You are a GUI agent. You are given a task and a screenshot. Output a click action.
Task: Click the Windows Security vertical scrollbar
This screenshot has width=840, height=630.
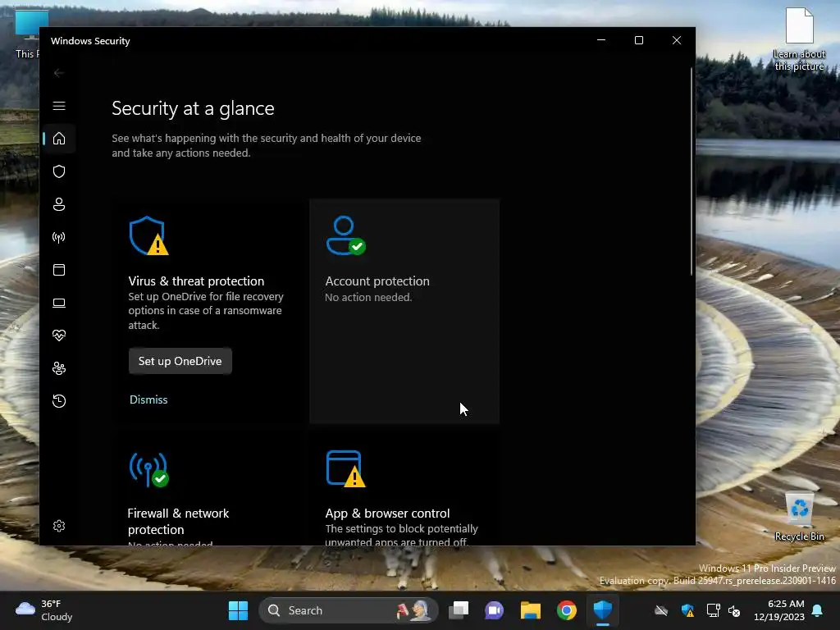click(691, 171)
